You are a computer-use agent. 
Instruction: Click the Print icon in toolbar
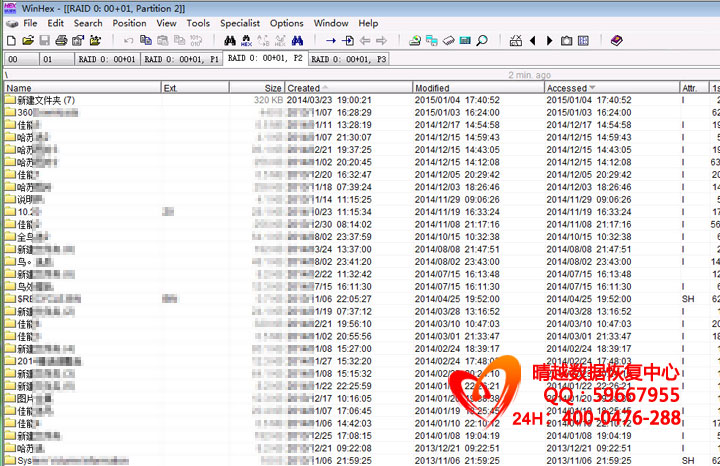click(x=61, y=41)
